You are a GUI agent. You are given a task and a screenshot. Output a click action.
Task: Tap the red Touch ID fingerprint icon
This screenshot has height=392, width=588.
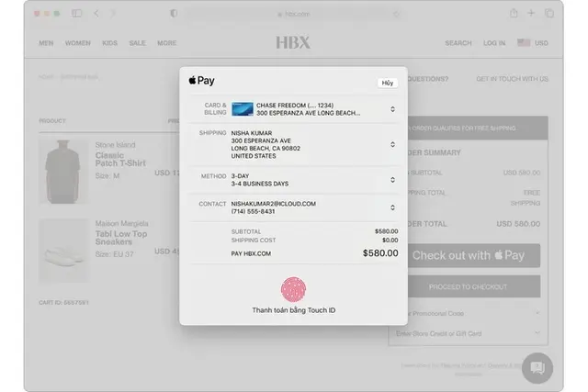point(293,289)
